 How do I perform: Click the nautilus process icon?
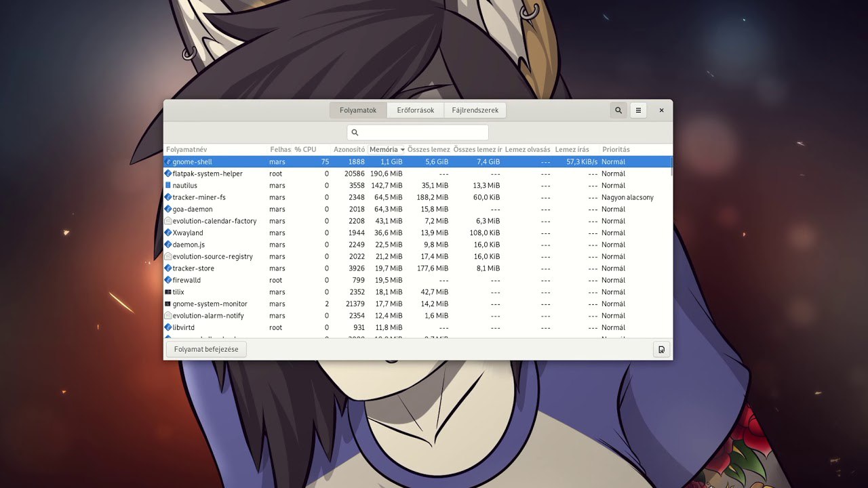(168, 185)
